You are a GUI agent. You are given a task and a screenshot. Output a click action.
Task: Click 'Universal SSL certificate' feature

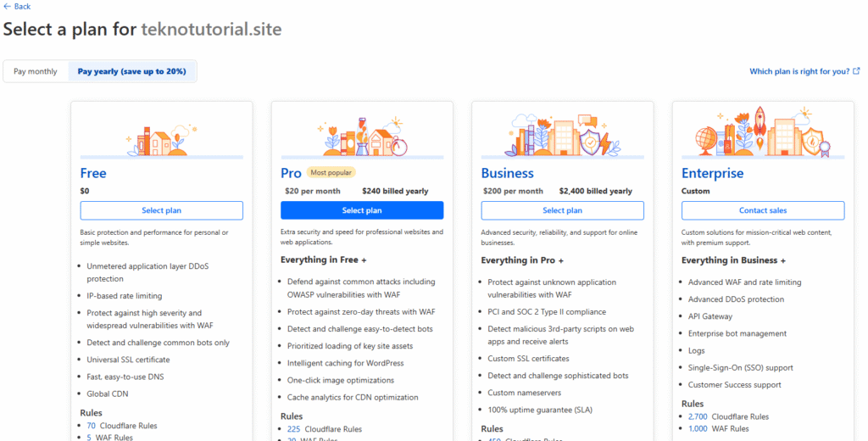[129, 360]
